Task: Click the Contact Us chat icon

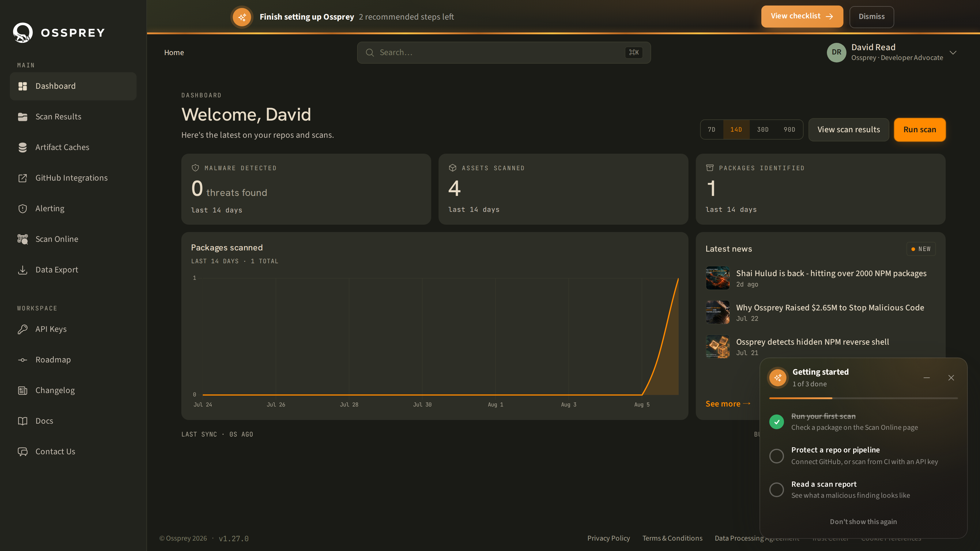Action: tap(23, 452)
